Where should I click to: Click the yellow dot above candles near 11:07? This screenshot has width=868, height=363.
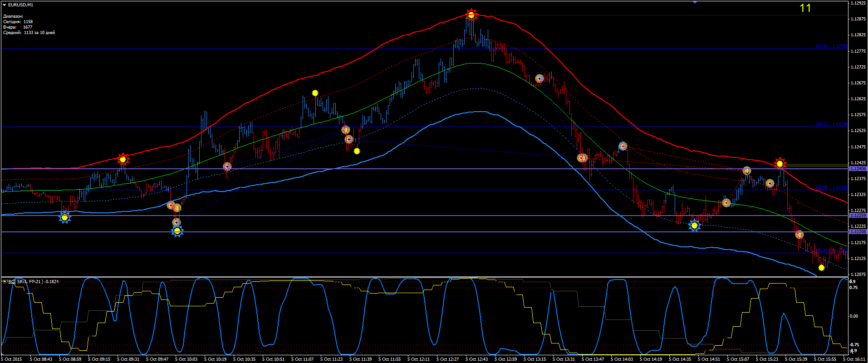coord(315,93)
